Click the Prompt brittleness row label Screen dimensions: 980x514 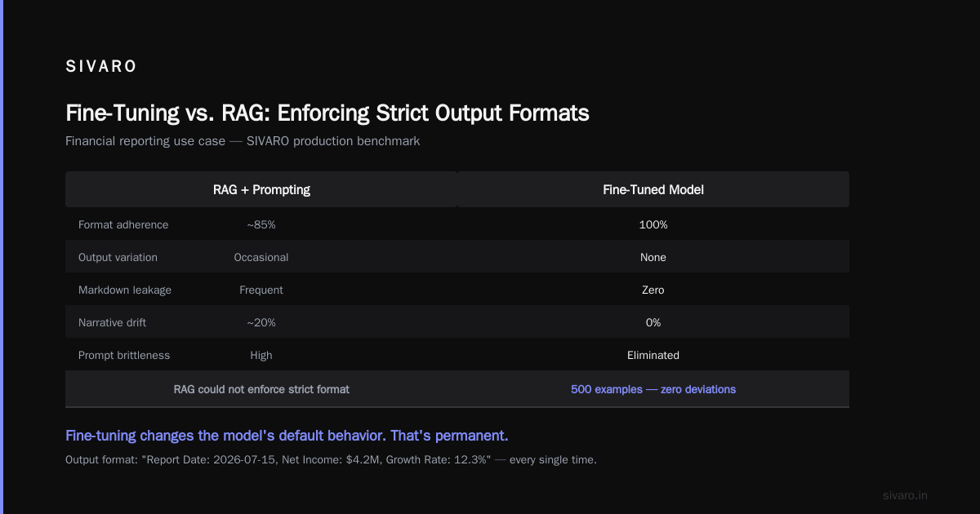click(x=124, y=355)
